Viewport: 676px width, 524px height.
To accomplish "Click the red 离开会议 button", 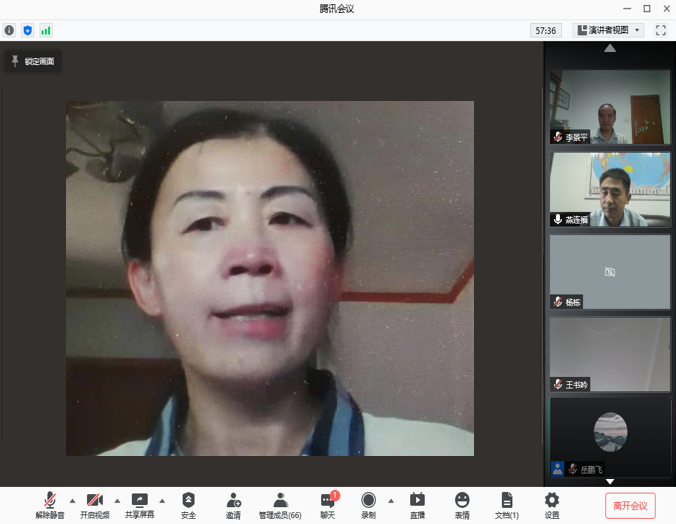I will pyautogui.click(x=630, y=505).
